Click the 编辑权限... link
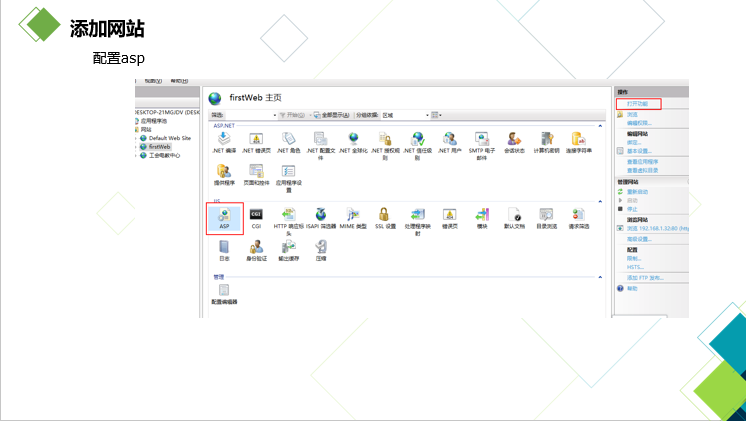This screenshot has width=746, height=421. [639, 123]
